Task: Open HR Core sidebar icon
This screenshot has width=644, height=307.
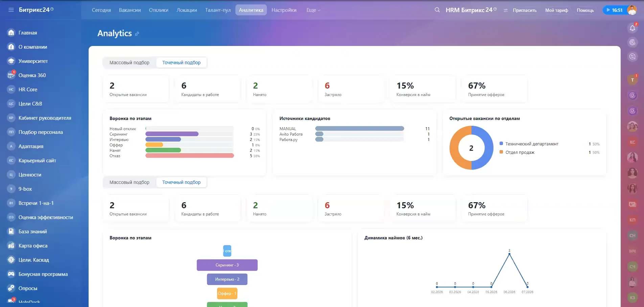Action: pyautogui.click(x=11, y=89)
